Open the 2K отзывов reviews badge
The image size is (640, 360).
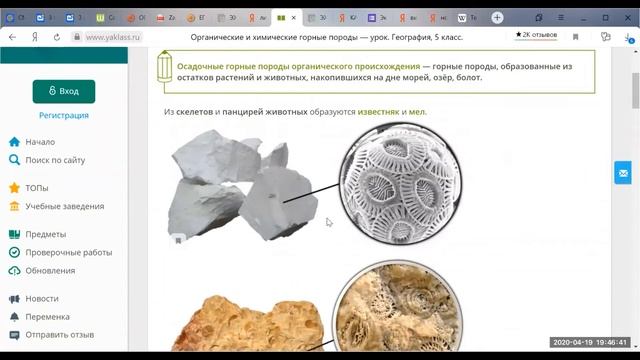click(x=536, y=35)
